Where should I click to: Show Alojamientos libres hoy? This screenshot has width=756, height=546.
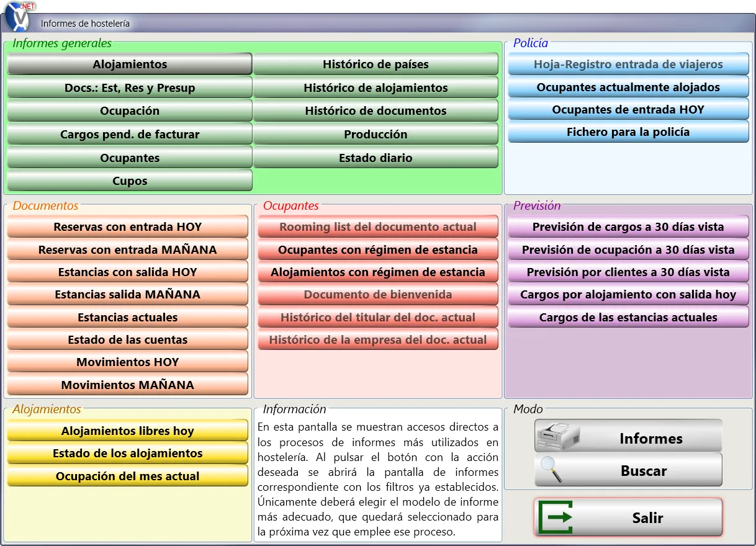(x=128, y=431)
